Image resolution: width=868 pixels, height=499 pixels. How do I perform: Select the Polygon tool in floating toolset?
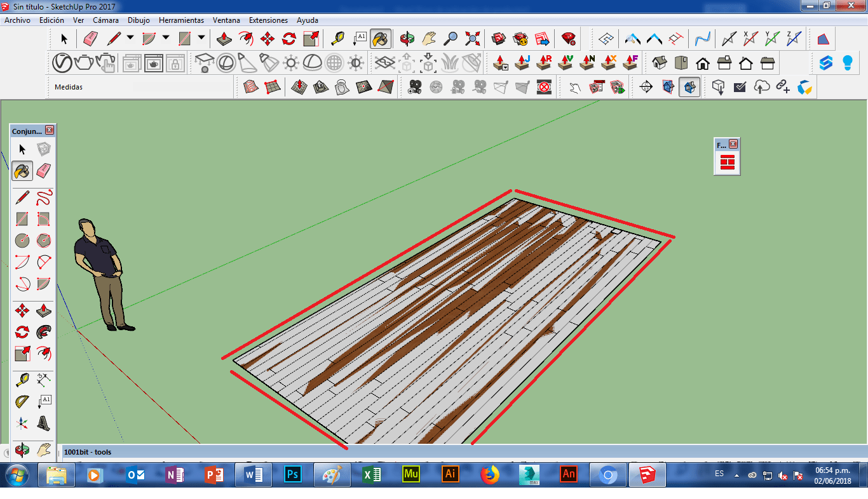(43, 241)
